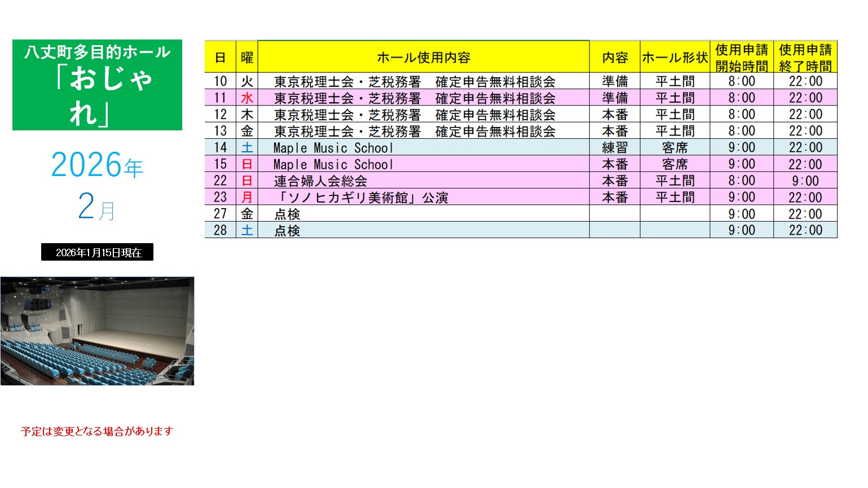This screenshot has height=488, width=868.
Task: Click the 客席 hall shape on the 15th row
Action: point(675,165)
